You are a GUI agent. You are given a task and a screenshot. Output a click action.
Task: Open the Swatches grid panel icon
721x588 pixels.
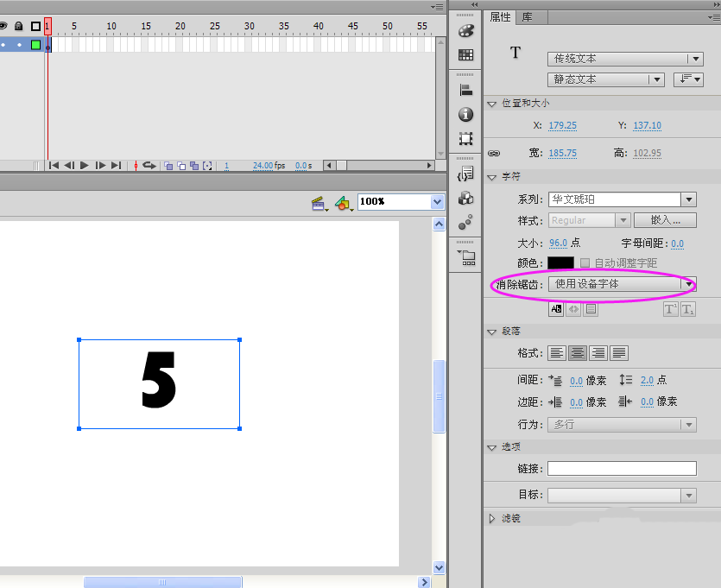pos(465,55)
